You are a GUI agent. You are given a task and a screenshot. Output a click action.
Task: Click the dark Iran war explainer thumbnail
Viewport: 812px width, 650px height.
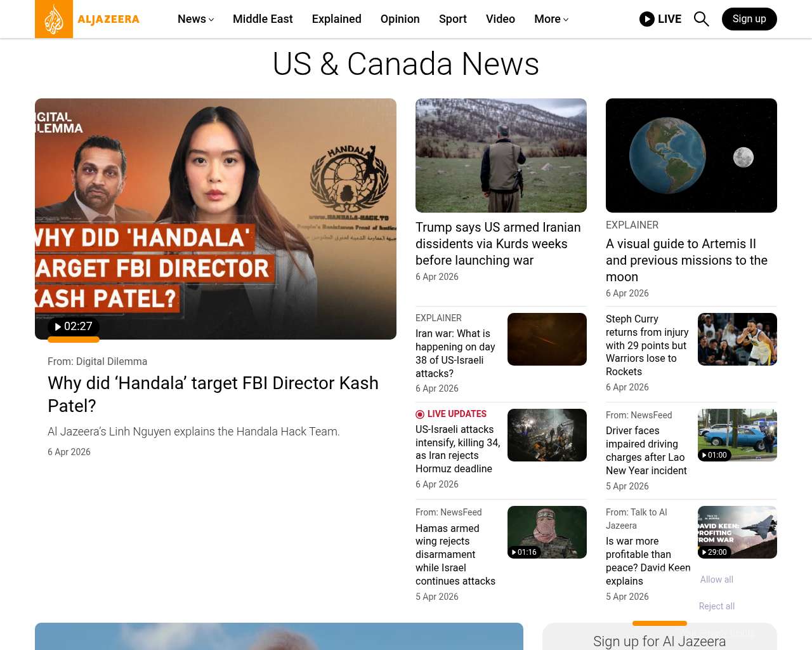(547, 339)
